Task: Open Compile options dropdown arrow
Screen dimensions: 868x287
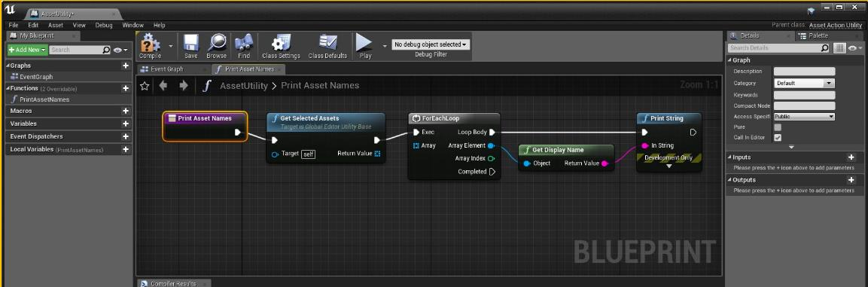Action: (x=170, y=46)
